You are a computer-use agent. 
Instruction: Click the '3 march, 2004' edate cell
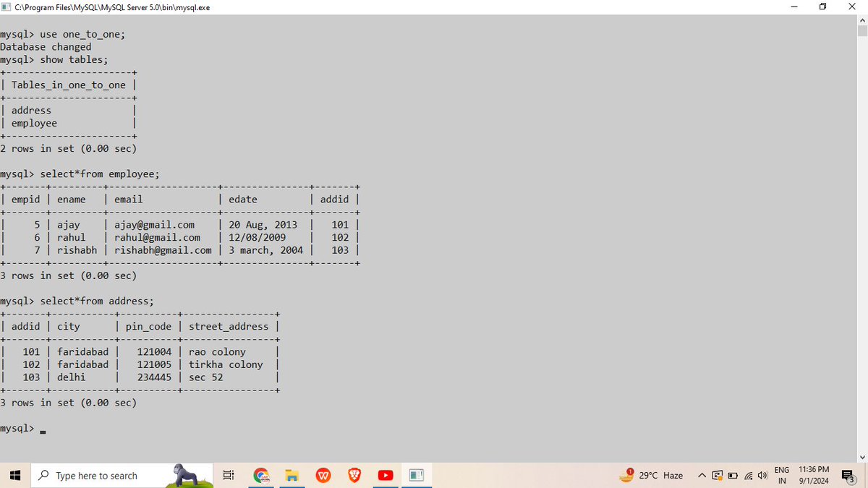265,249
